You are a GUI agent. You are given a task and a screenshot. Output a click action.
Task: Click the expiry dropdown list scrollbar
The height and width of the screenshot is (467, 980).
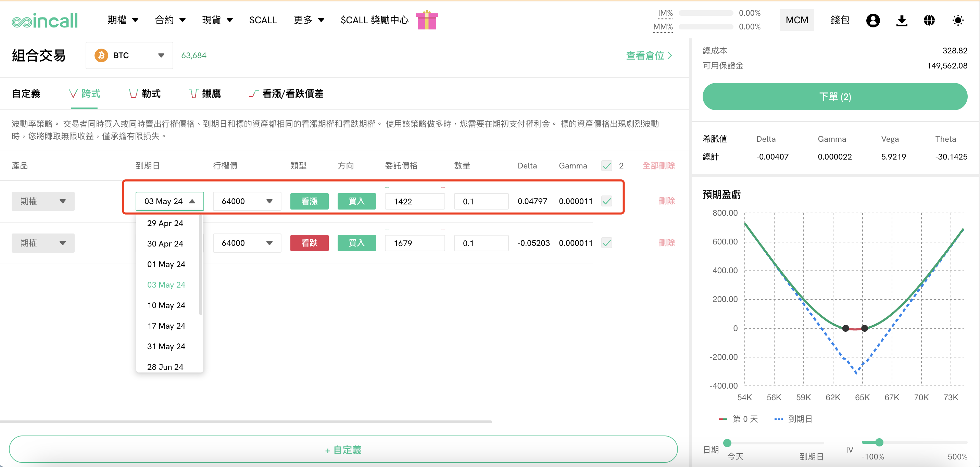[x=201, y=265]
